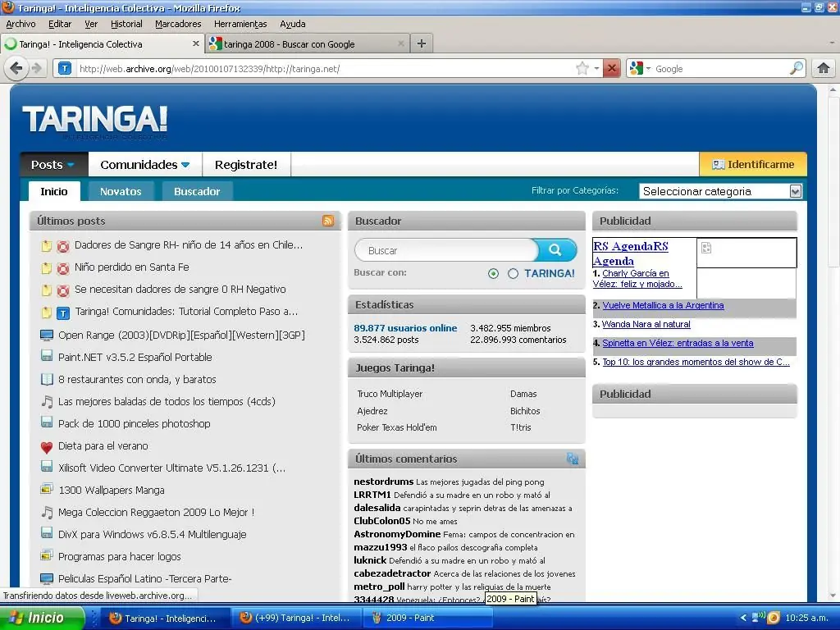
Task: Open the Marcadores menu
Action: 178,24
